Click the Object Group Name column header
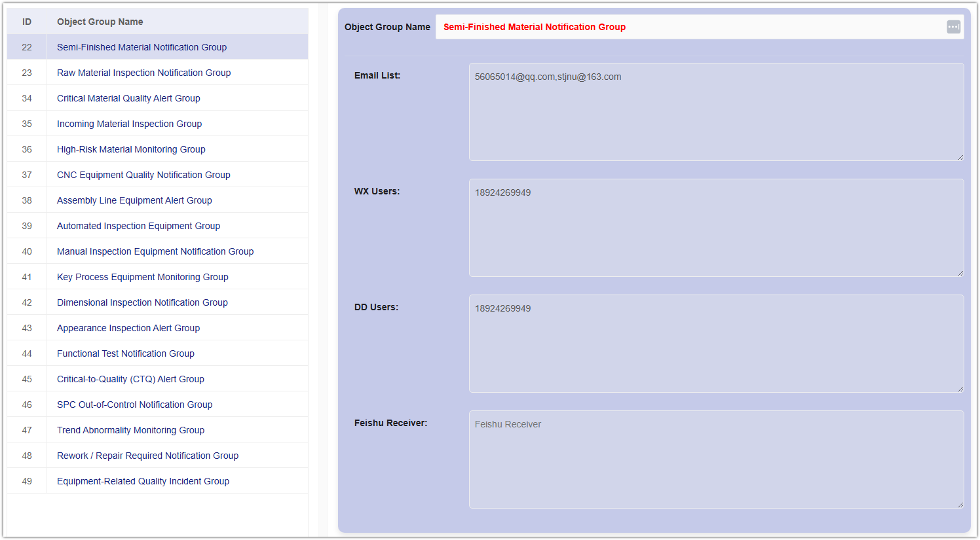 pos(100,22)
